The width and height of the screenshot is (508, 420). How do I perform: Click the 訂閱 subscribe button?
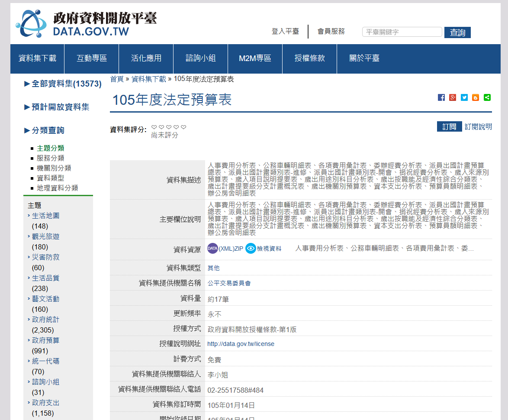click(x=449, y=127)
